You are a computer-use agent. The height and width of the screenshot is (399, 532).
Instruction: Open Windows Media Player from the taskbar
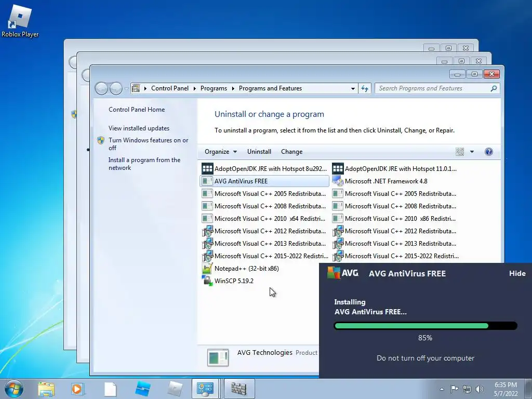(77, 389)
